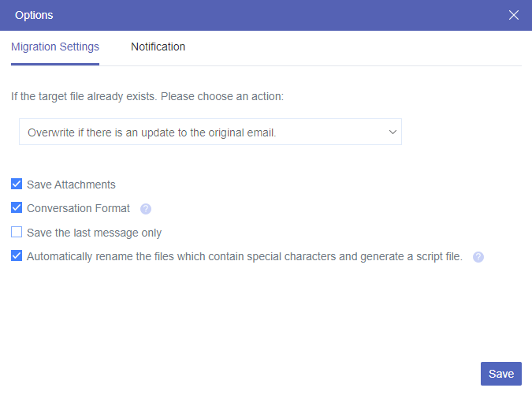Image resolution: width=532 pixels, height=399 pixels.
Task: Switch to the Notification tab
Action: tap(158, 47)
